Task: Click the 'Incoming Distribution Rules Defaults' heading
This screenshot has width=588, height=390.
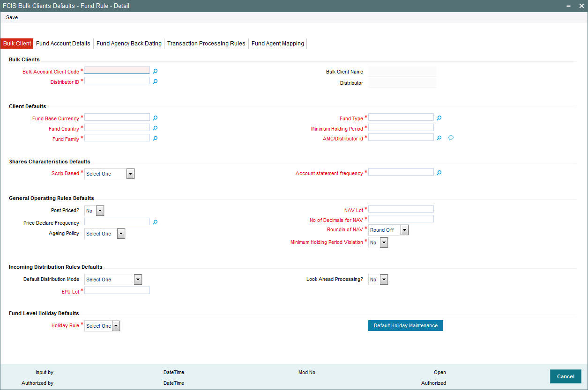Action: [x=56, y=267]
